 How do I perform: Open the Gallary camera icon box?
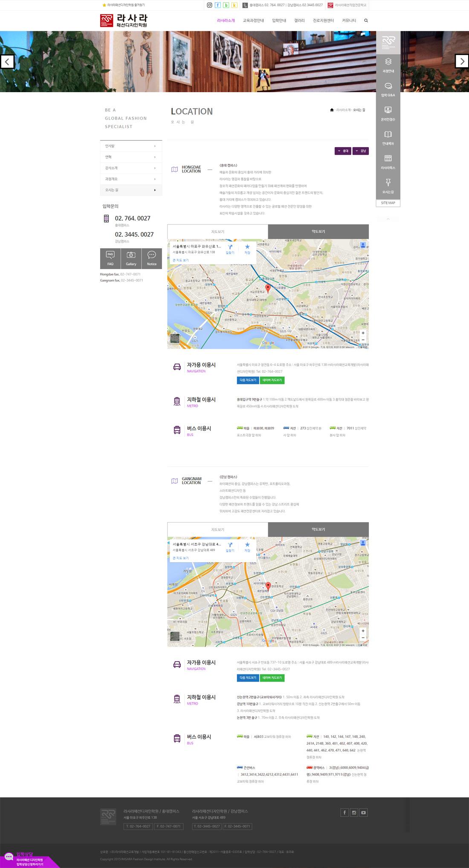click(131, 258)
